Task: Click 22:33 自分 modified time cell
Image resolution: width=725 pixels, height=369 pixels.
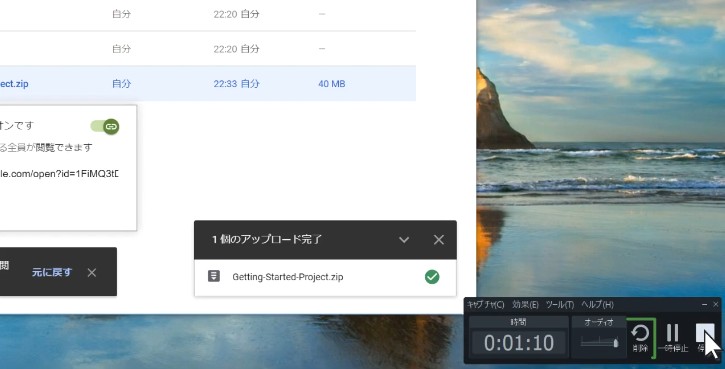Action: [x=236, y=84]
